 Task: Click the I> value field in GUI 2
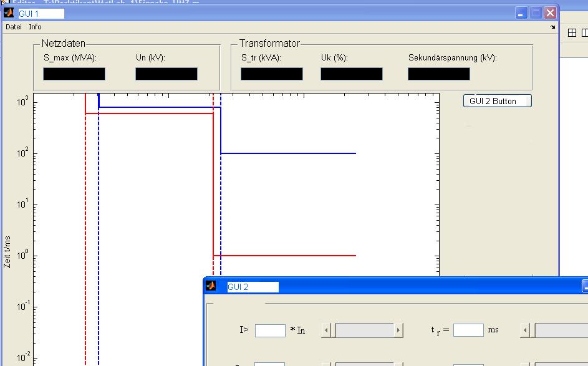point(270,330)
